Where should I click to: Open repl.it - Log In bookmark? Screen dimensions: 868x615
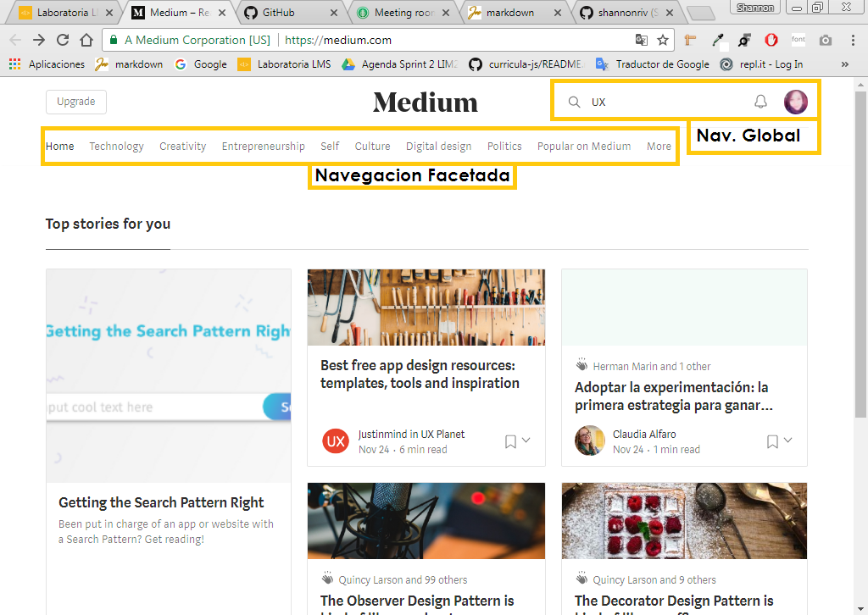[761, 64]
